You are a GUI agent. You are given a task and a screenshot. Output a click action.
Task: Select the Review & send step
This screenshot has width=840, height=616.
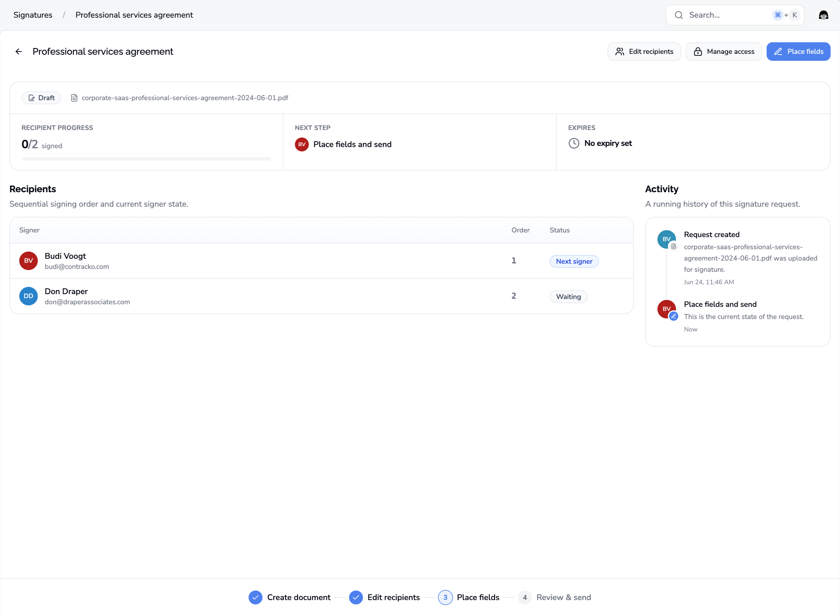click(554, 597)
